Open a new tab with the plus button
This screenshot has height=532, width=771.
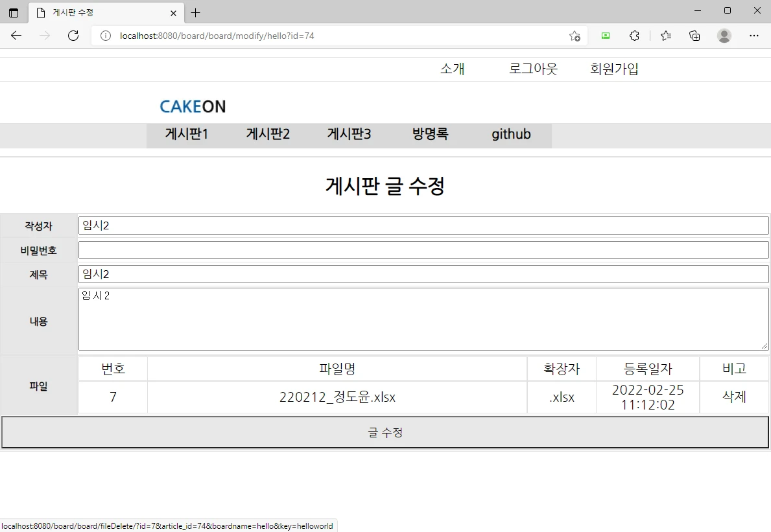click(x=195, y=12)
